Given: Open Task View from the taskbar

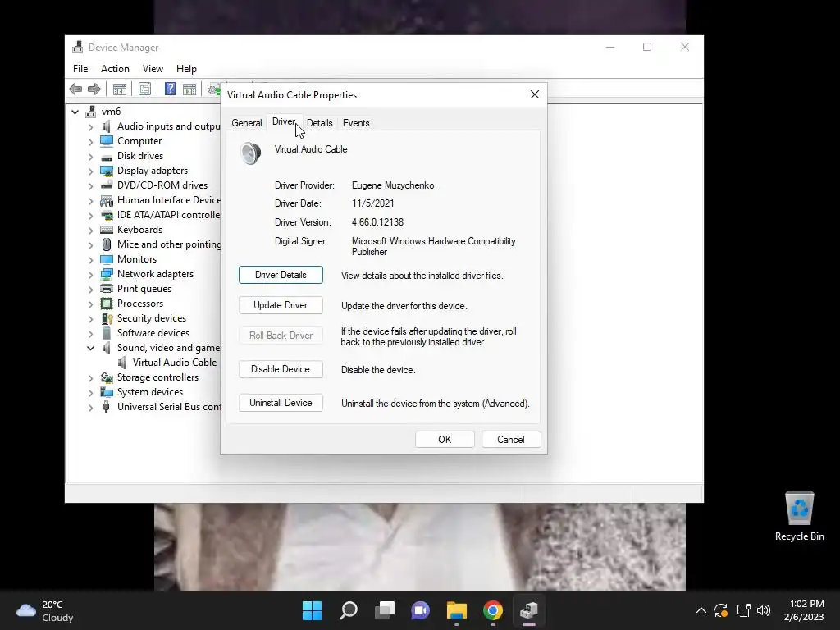Looking at the screenshot, I should tap(384, 610).
